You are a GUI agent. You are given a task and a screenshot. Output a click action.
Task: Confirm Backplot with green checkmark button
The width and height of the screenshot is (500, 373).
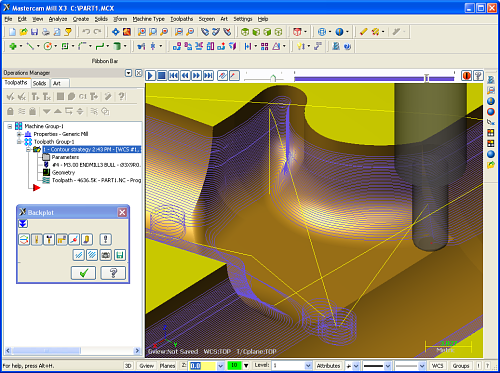click(83, 273)
